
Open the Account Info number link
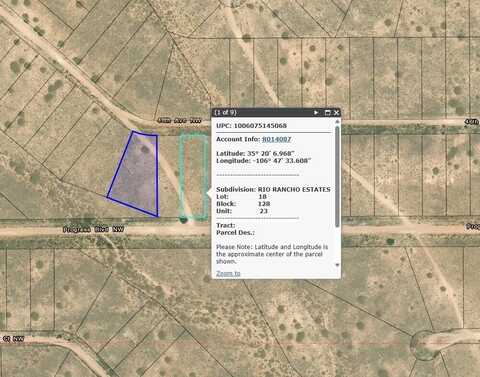pyautogui.click(x=277, y=139)
